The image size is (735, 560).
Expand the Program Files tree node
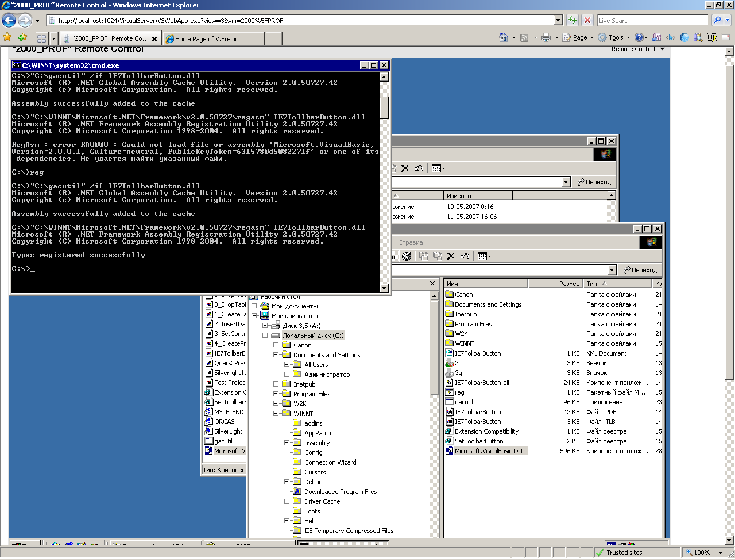tap(276, 394)
